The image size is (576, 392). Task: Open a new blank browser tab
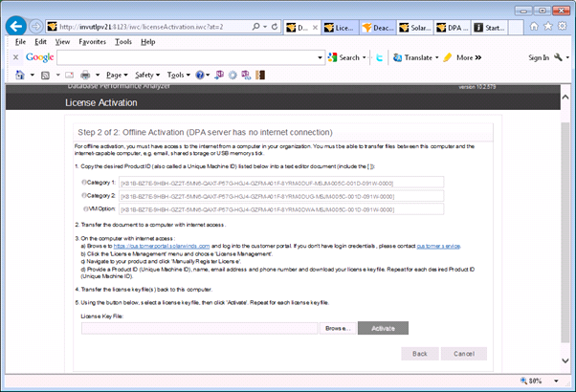pos(516,28)
